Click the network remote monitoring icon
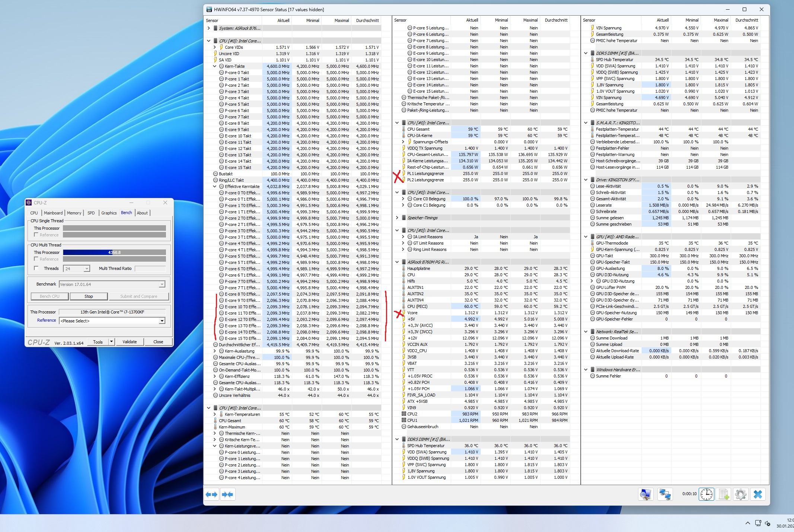Screen dimensions: 794x532 [x=665, y=494]
